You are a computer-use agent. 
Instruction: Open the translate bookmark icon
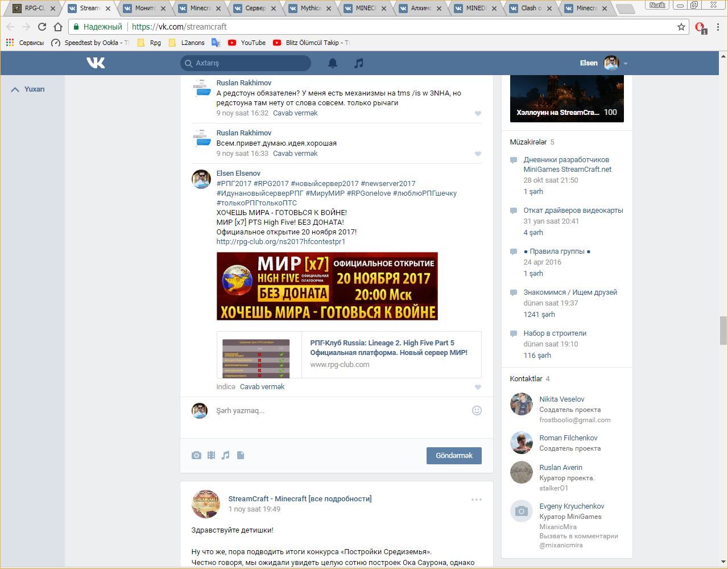[216, 43]
